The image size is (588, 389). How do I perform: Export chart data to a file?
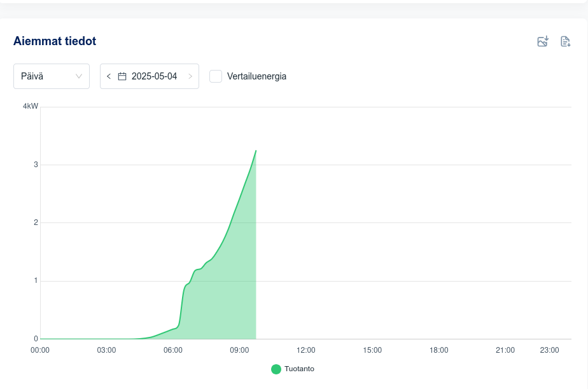tap(565, 41)
